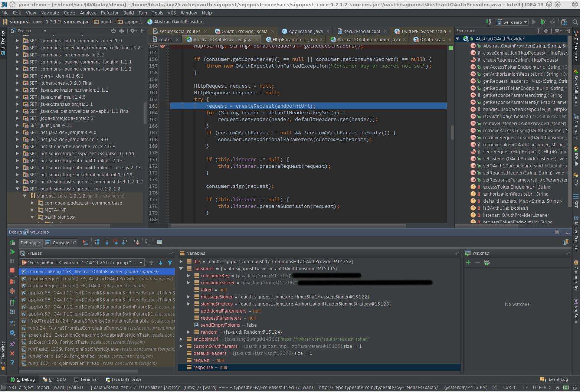
Task: Toggle Mute Breakpoints
Action: 12,291
